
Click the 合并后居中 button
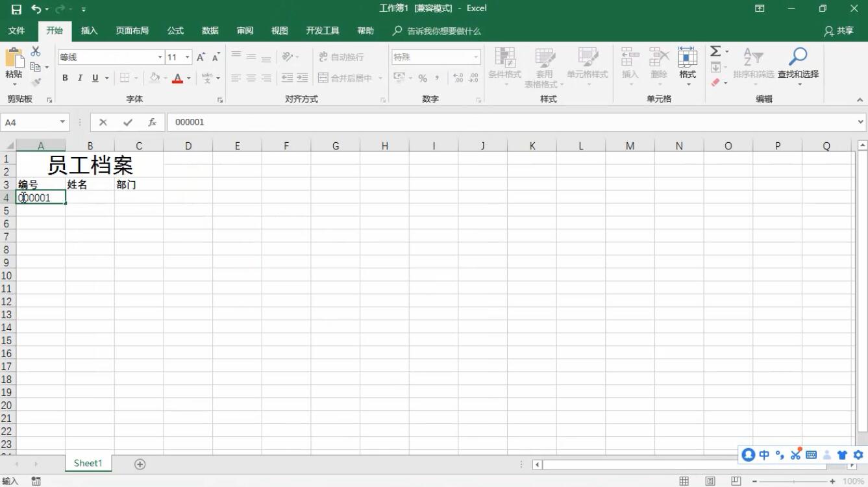click(x=344, y=78)
